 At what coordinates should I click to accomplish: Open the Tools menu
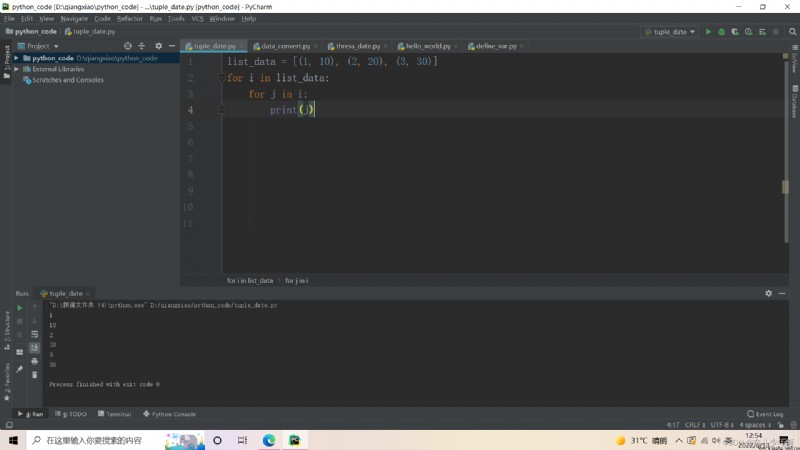(176, 18)
